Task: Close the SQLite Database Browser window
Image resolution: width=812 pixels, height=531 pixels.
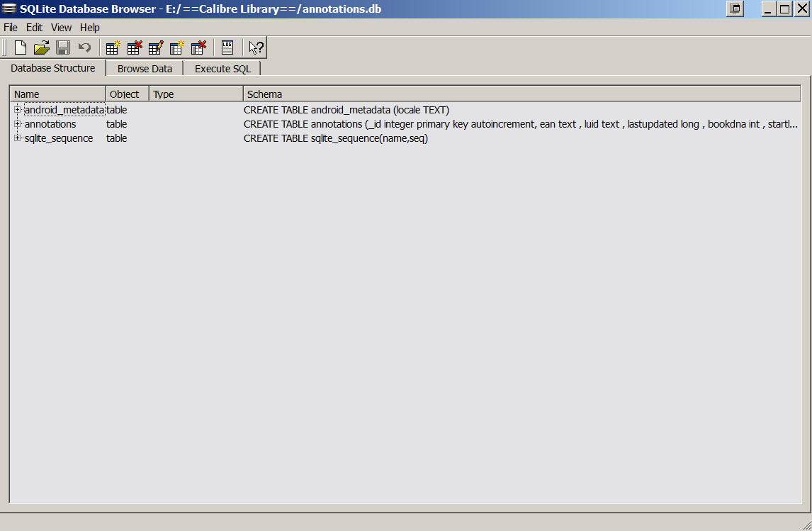Action: pos(801,9)
